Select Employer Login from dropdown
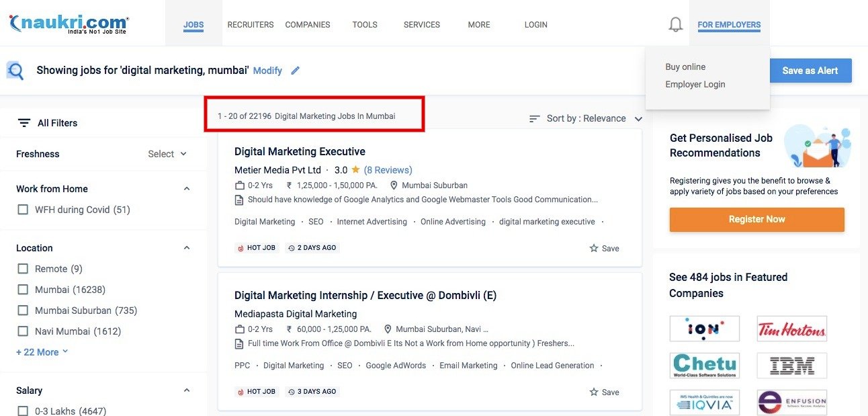Image resolution: width=868 pixels, height=416 pixels. pos(695,84)
